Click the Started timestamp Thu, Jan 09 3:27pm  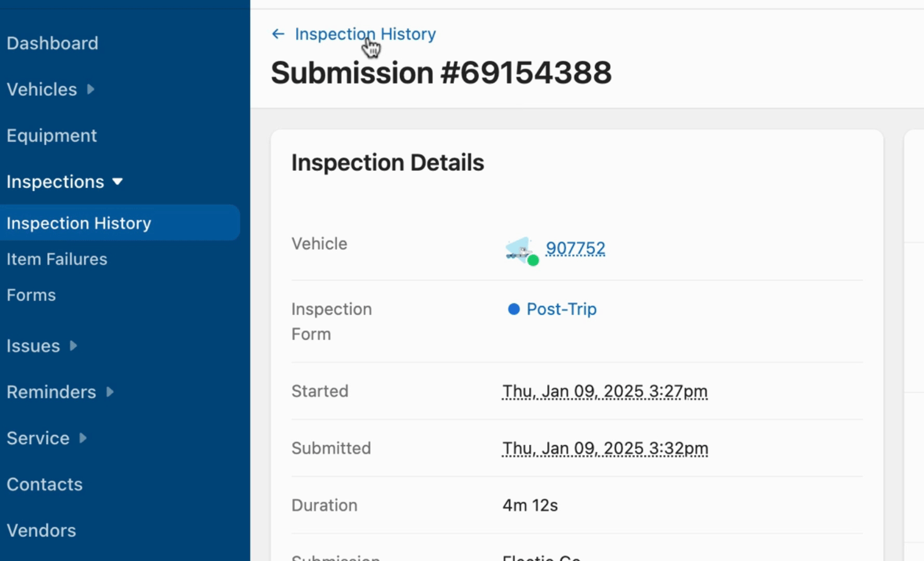(604, 391)
